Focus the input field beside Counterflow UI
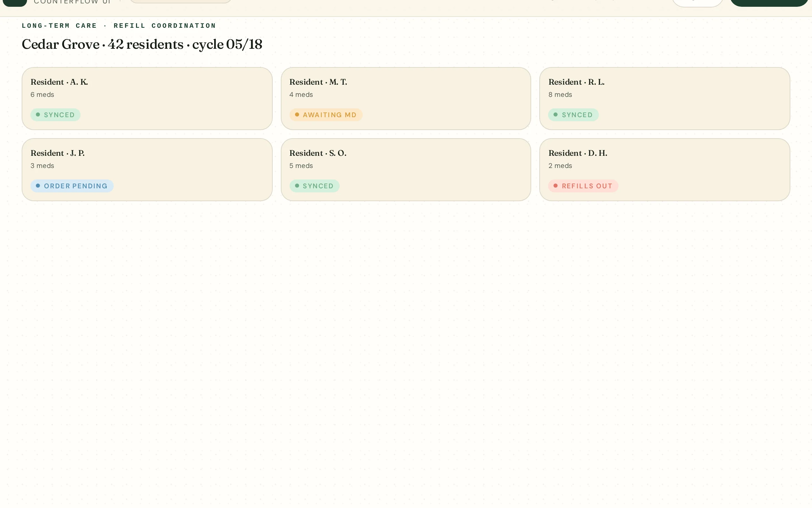This screenshot has height=508, width=812. [x=181, y=1]
